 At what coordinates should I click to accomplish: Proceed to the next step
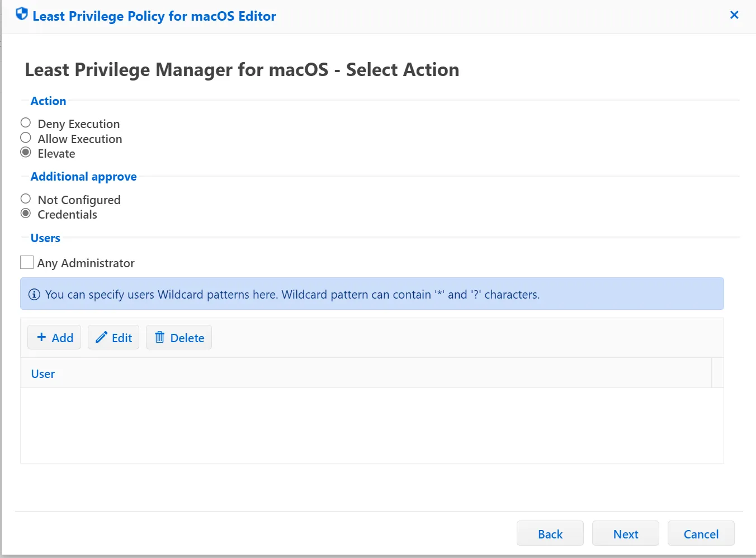pos(625,533)
